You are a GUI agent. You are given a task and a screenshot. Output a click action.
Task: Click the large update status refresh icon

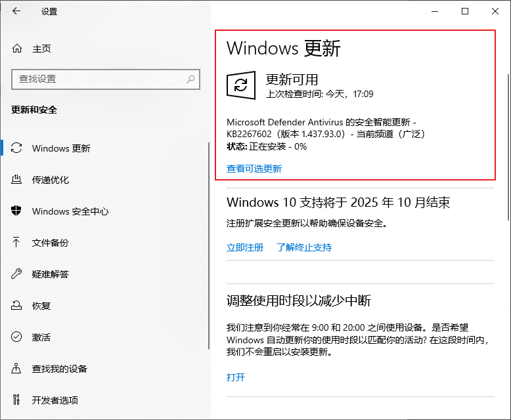coord(241,85)
